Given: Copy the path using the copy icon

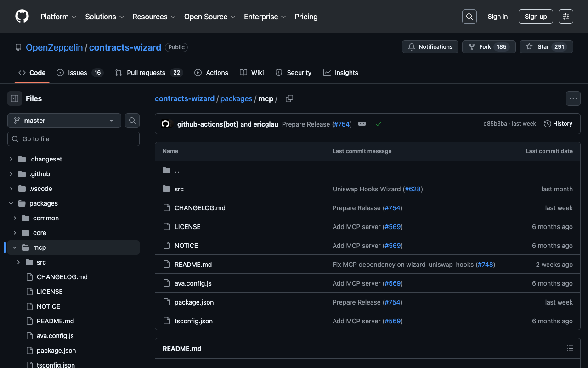Looking at the screenshot, I should coord(289,98).
